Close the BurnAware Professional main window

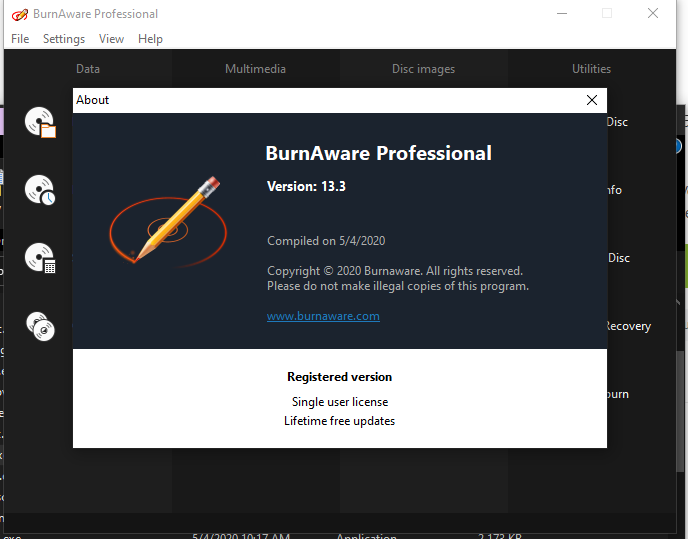click(x=653, y=14)
